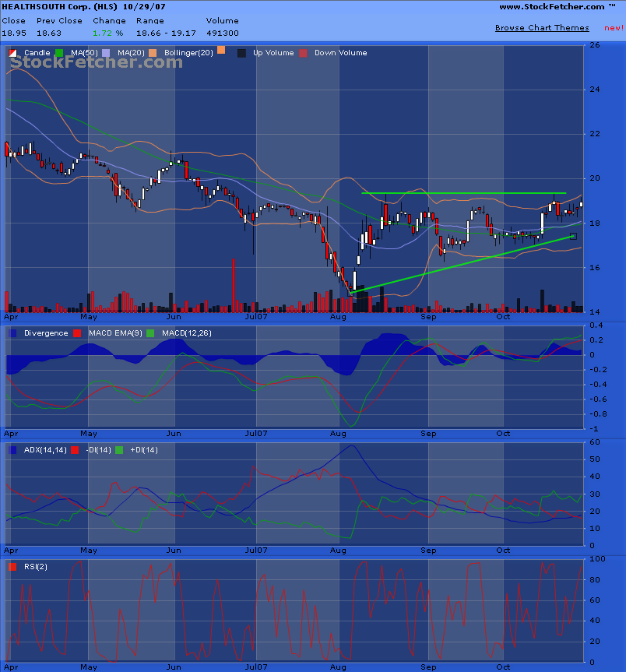Click the dark Up Volume legend swatch
Image resolution: width=626 pixels, height=672 pixels.
pyautogui.click(x=241, y=53)
